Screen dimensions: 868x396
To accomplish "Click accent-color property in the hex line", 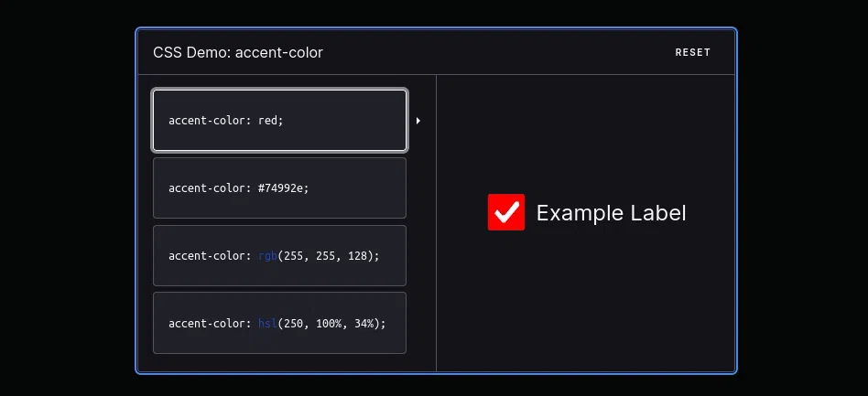I will coord(207,188).
